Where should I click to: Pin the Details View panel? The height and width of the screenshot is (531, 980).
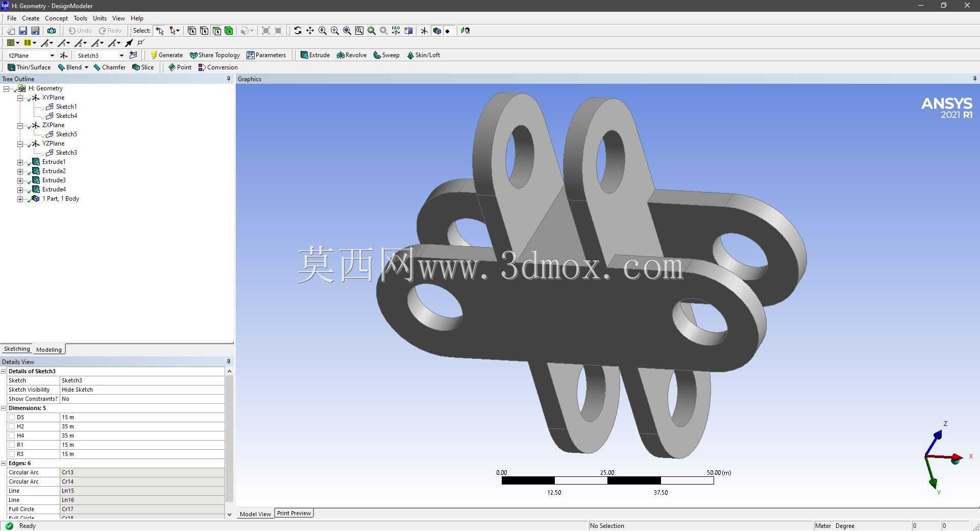point(229,361)
